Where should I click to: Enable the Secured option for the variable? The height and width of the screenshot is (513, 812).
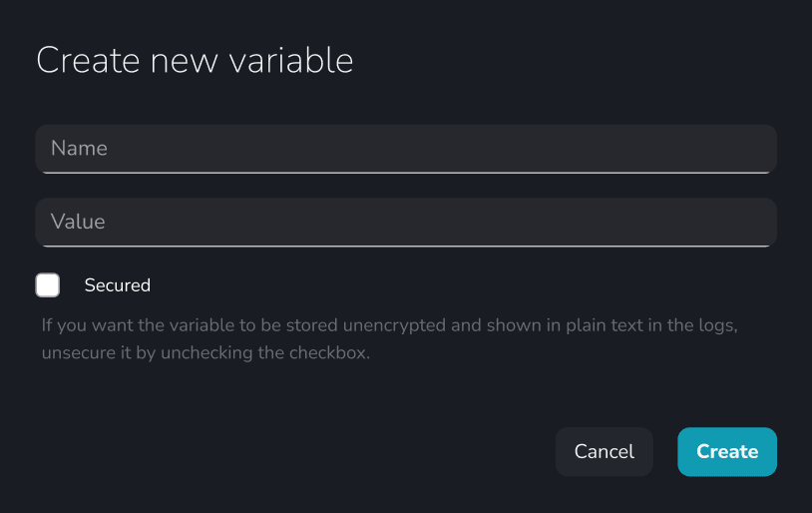[x=48, y=285]
